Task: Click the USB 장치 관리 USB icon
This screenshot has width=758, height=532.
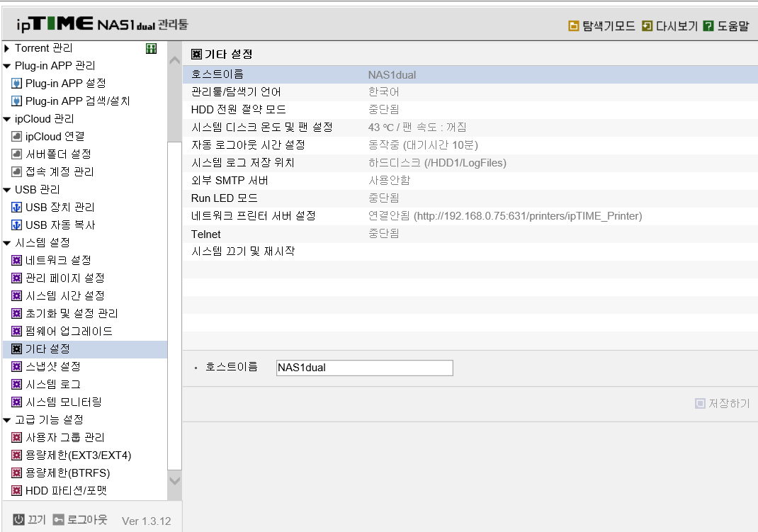Action: click(16, 208)
